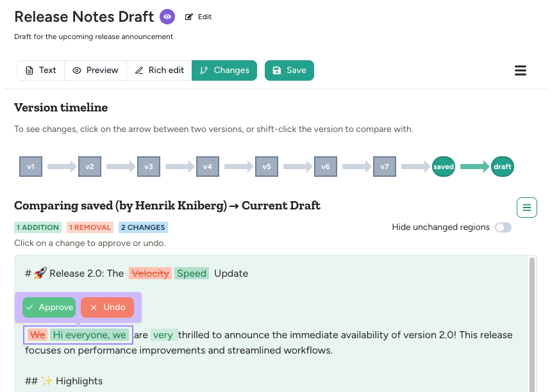Image resolution: width=559 pixels, height=392 pixels.
Task: Click the green arrow between saved and draft
Action: pos(473,166)
